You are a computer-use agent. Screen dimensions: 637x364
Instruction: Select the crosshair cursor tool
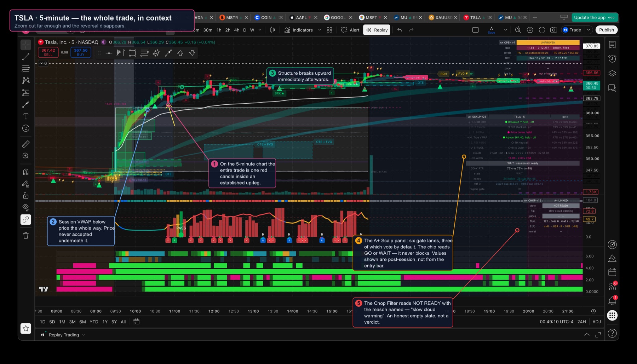(x=26, y=45)
